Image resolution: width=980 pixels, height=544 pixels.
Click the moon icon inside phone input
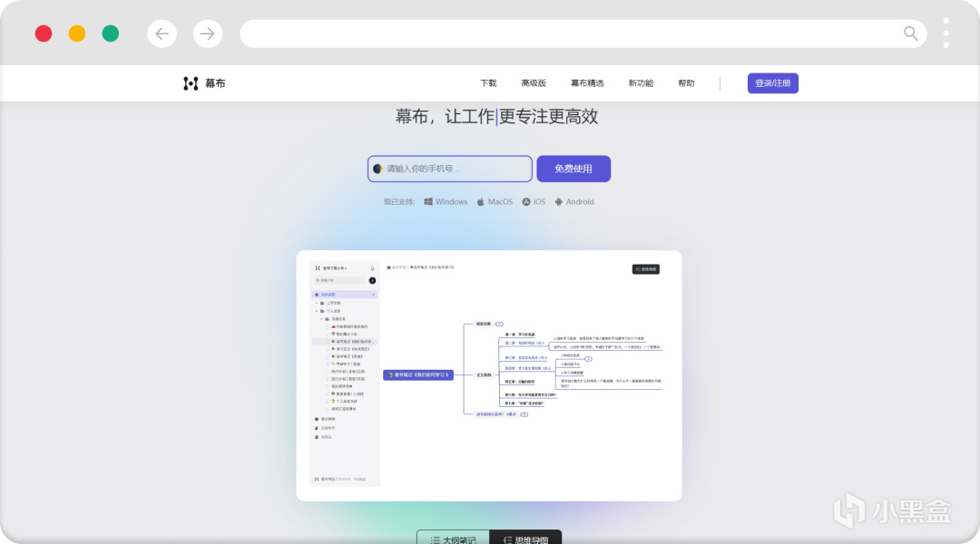tap(377, 169)
